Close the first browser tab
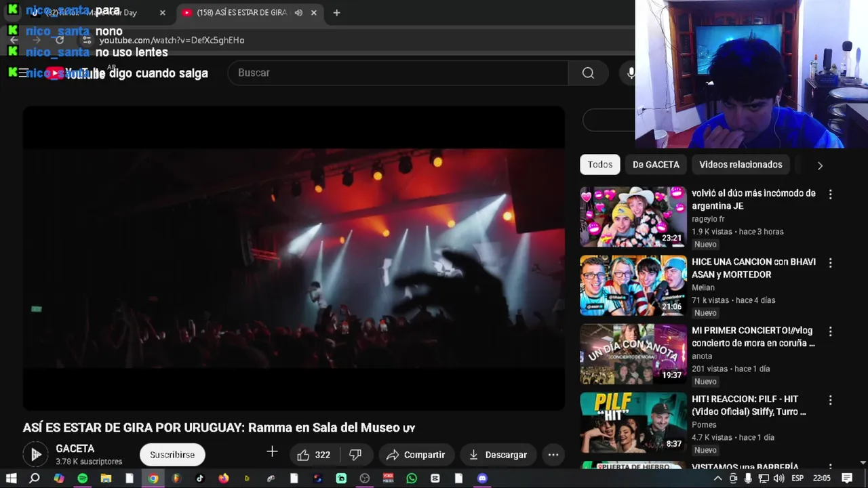868x488 pixels. click(x=163, y=12)
